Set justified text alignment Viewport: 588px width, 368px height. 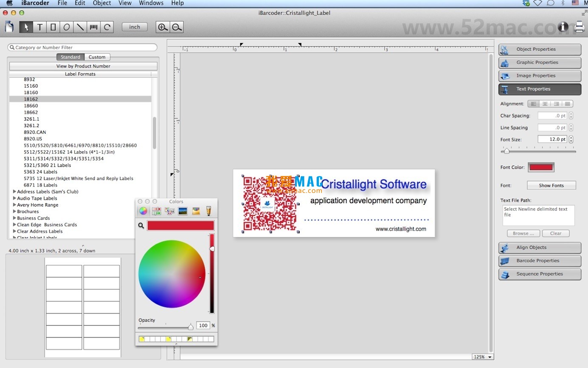[568, 104]
